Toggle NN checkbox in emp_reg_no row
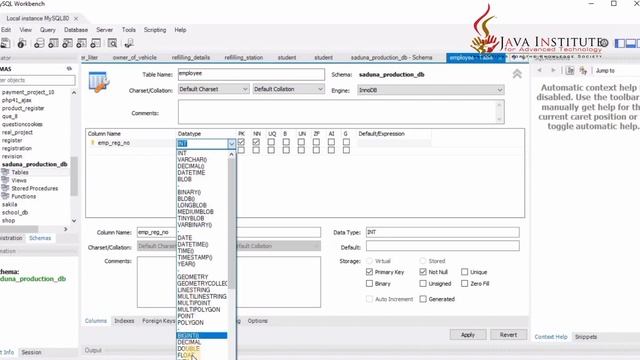The width and height of the screenshot is (640, 360). point(256,142)
